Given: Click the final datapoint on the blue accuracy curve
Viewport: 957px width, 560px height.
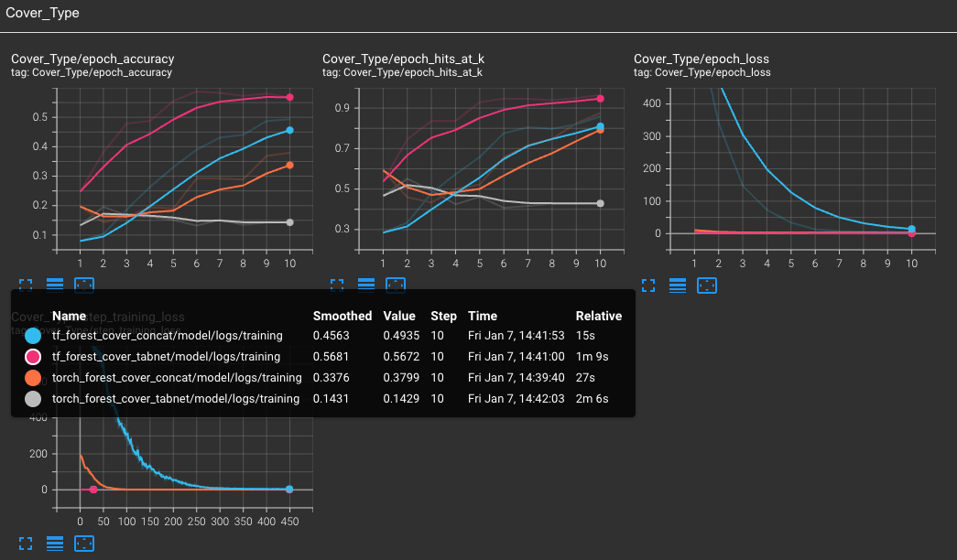Looking at the screenshot, I should [x=289, y=130].
